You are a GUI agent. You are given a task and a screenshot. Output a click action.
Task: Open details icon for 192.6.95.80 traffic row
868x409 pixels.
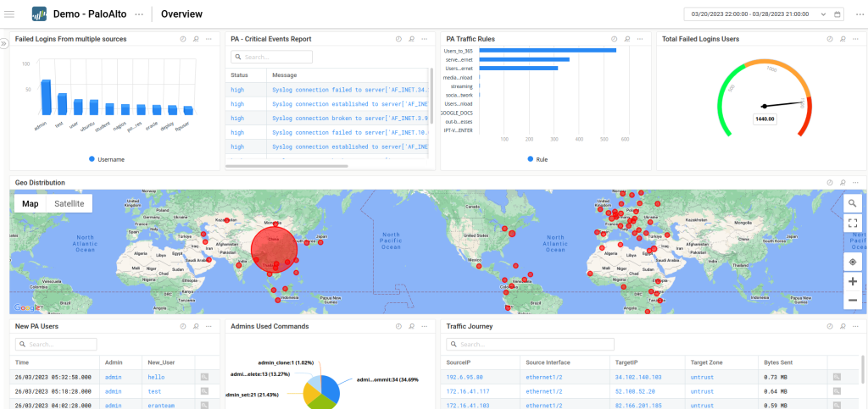[x=837, y=377]
